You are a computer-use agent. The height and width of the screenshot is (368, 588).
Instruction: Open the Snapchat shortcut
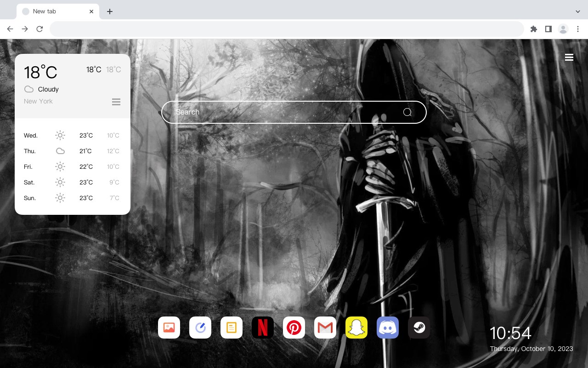pos(356,328)
